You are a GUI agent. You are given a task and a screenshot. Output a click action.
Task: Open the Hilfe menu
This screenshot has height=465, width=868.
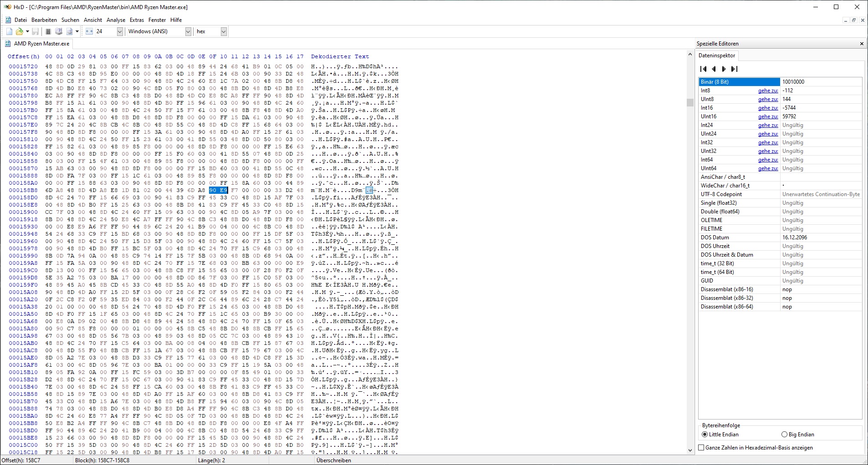click(x=176, y=20)
